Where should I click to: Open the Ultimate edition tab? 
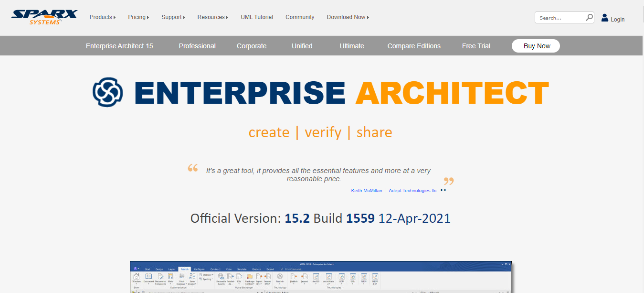click(x=352, y=46)
